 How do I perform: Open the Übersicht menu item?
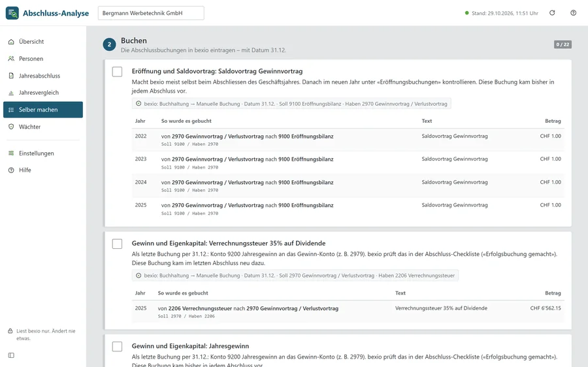point(43,42)
